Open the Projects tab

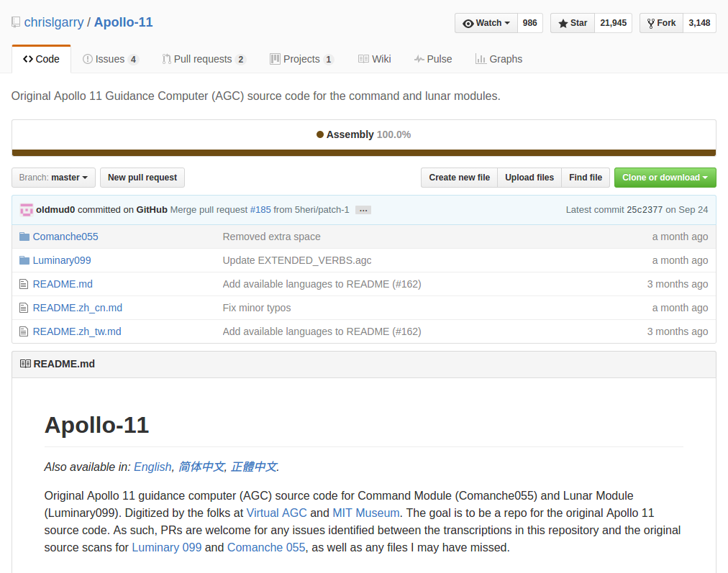coord(301,60)
